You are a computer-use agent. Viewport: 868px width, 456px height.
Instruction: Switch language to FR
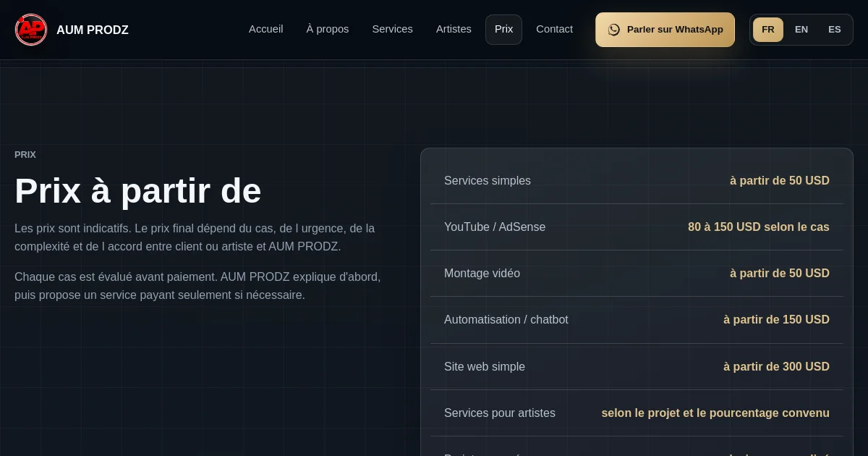pyautogui.click(x=768, y=30)
